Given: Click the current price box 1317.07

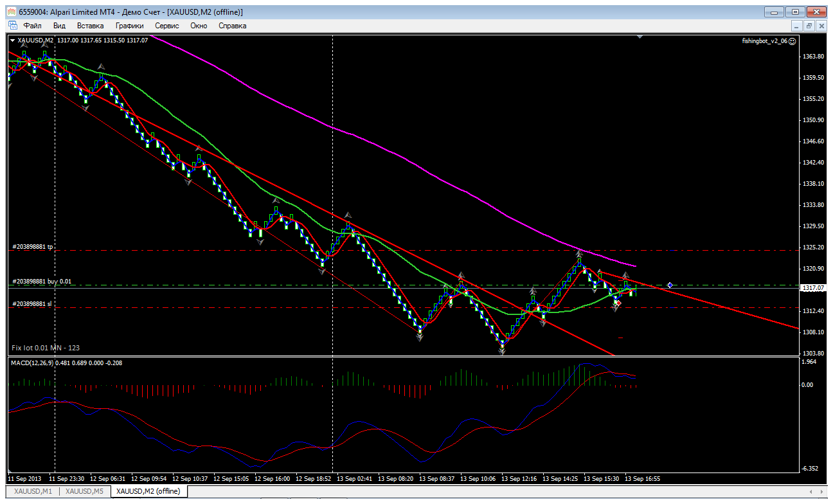Looking at the screenshot, I should [x=813, y=289].
